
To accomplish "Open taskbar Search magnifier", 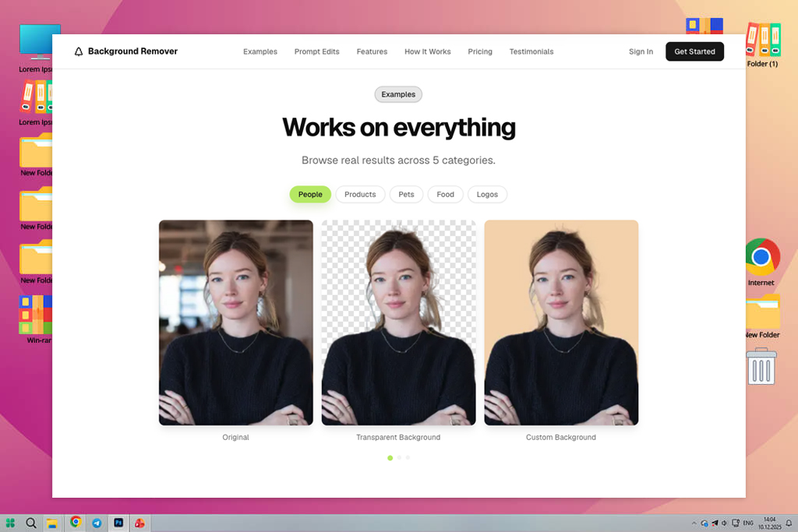I will [x=31, y=523].
